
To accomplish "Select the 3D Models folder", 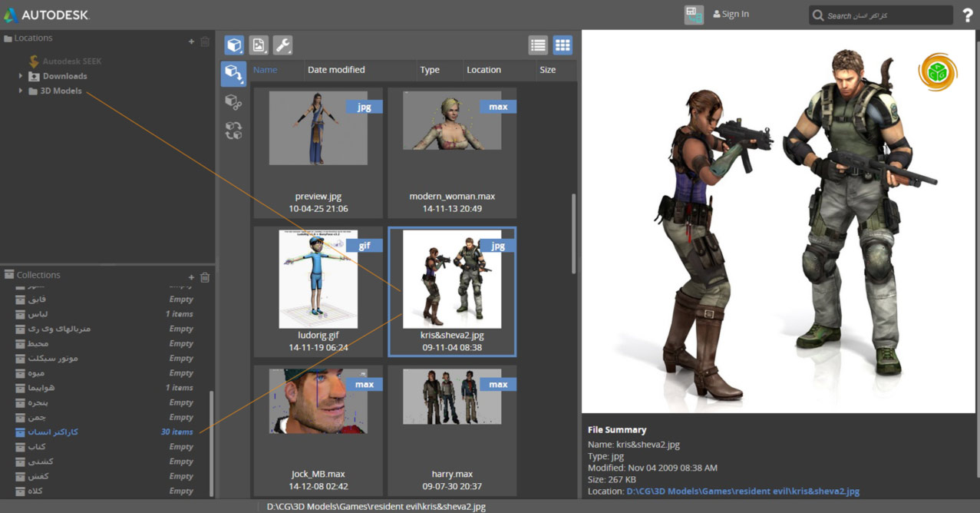I will [55, 91].
